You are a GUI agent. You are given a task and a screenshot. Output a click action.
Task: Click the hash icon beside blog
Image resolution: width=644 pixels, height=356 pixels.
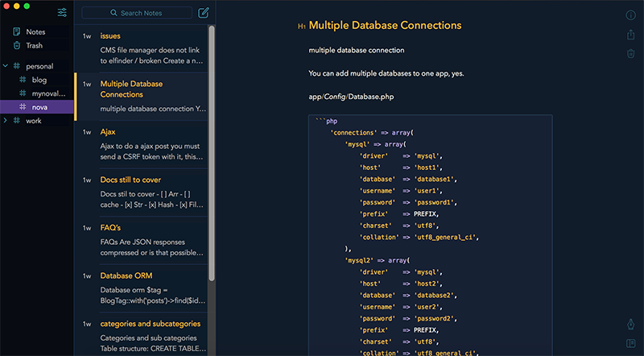pyautogui.click(x=23, y=80)
